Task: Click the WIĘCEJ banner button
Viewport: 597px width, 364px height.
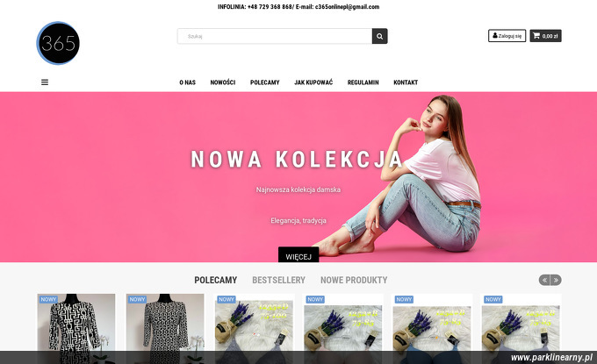Action: point(298,255)
